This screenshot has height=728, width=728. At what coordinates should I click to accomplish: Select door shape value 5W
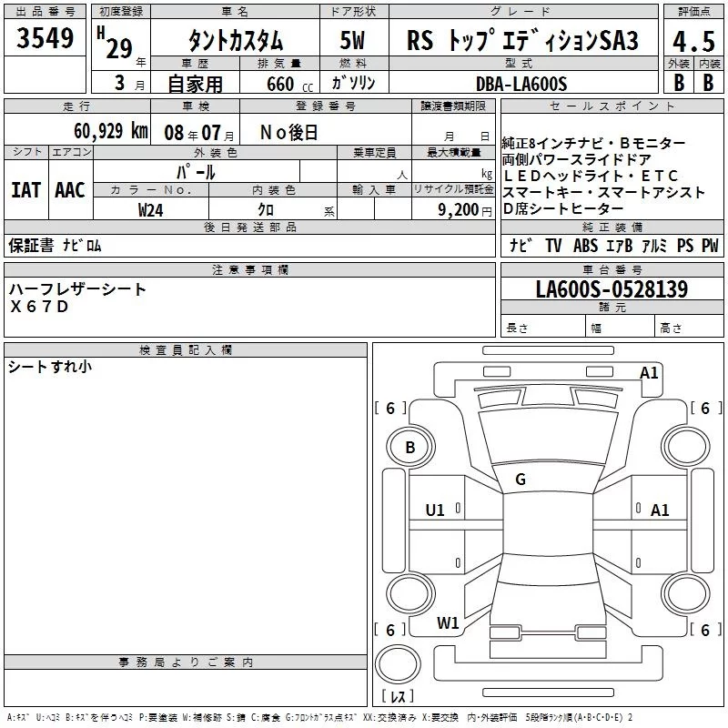point(352,40)
